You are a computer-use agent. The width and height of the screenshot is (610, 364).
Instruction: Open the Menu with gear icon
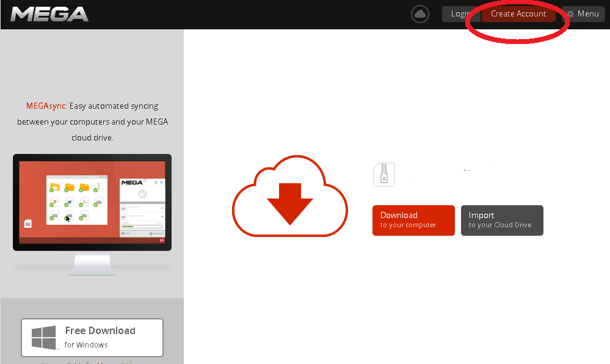(x=583, y=14)
